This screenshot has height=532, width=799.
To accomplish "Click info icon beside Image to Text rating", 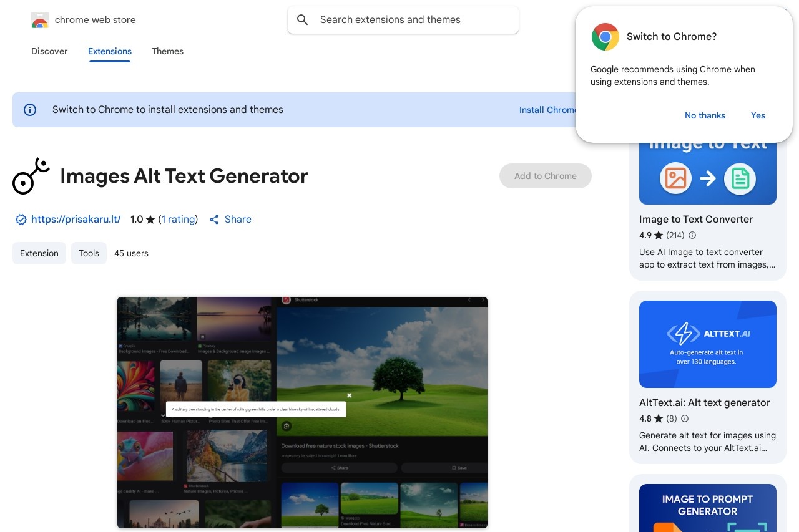I will (x=692, y=235).
